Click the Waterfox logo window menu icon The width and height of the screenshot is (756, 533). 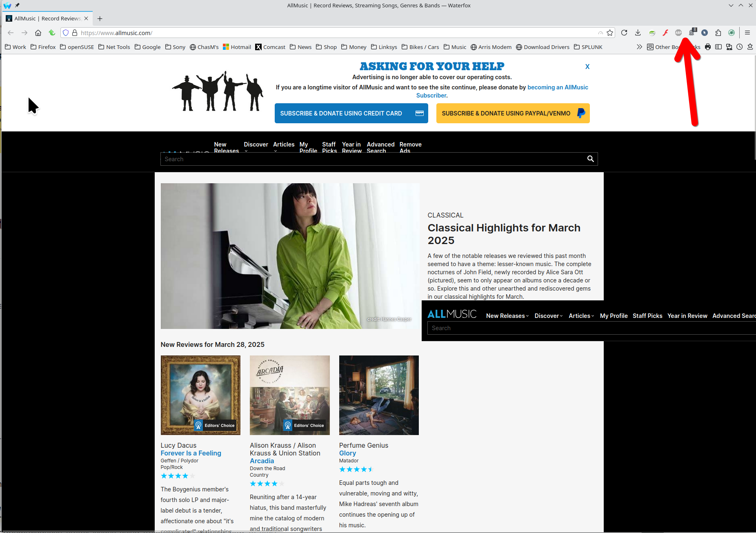click(7, 5)
